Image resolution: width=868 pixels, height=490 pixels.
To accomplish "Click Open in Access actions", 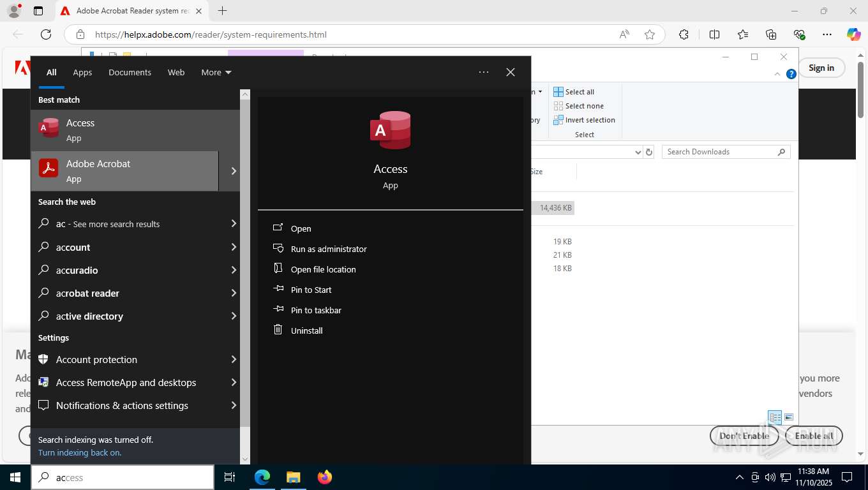I will 301,228.
